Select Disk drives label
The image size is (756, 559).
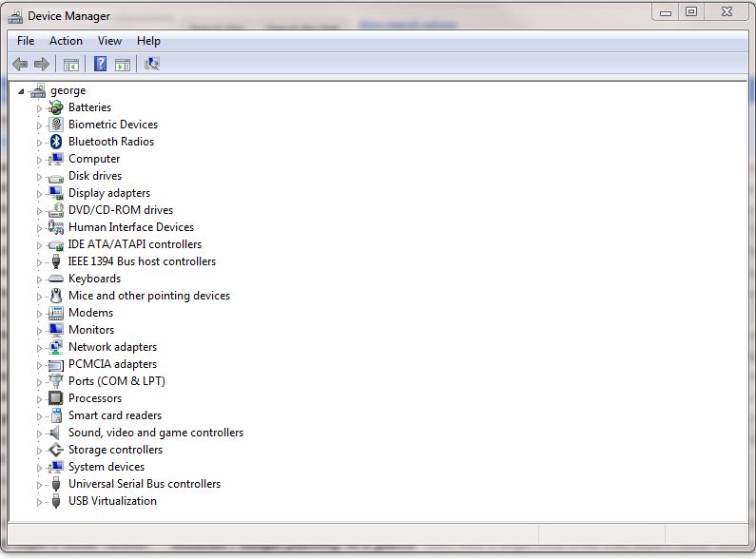point(95,176)
